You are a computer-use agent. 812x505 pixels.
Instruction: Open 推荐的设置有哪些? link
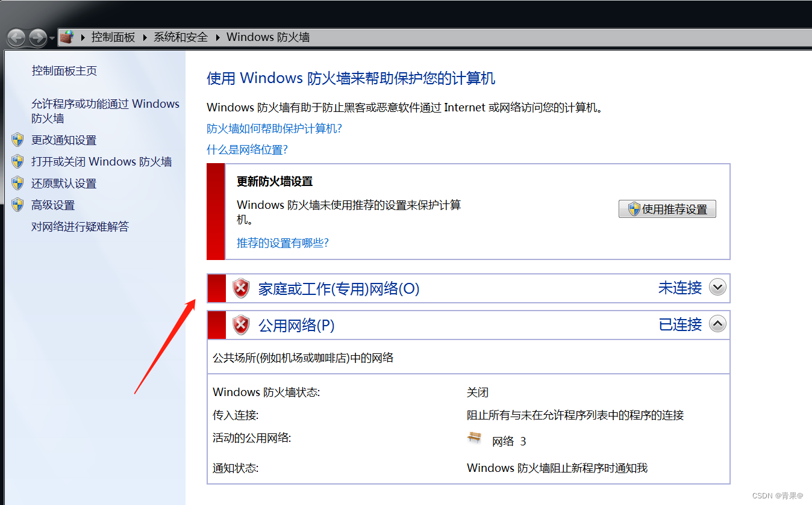[283, 243]
